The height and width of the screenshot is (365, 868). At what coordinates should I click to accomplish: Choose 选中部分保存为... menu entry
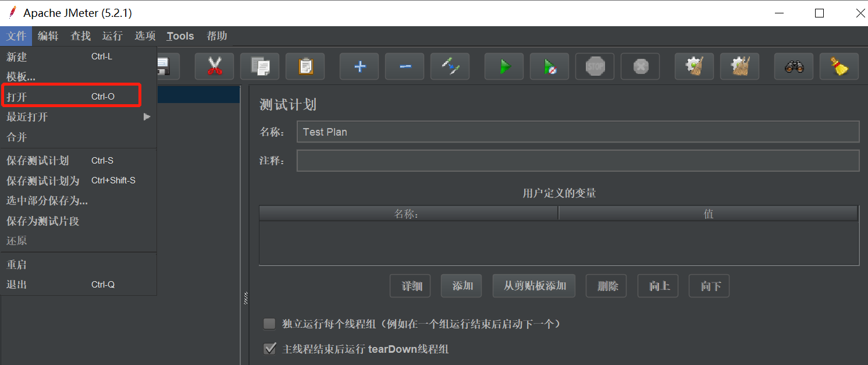pos(79,201)
